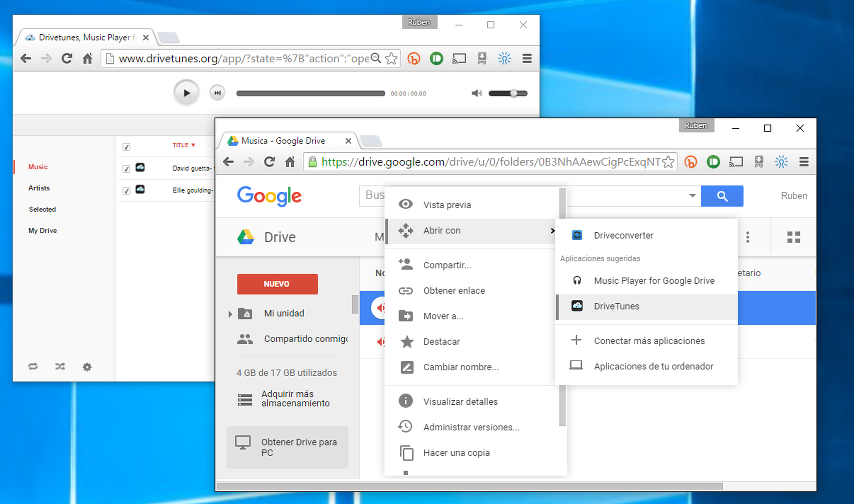Open Compartido conmigo in Drive sidebar
This screenshot has height=504, width=854.
tap(292, 339)
